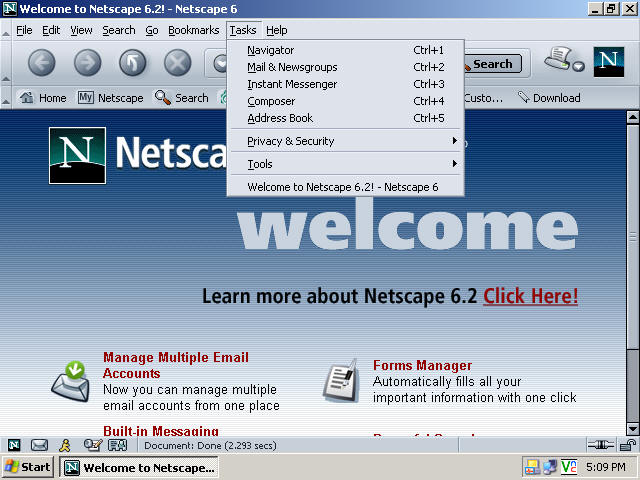Open the View menu
Screen dimensions: 640x480
[x=81, y=30]
